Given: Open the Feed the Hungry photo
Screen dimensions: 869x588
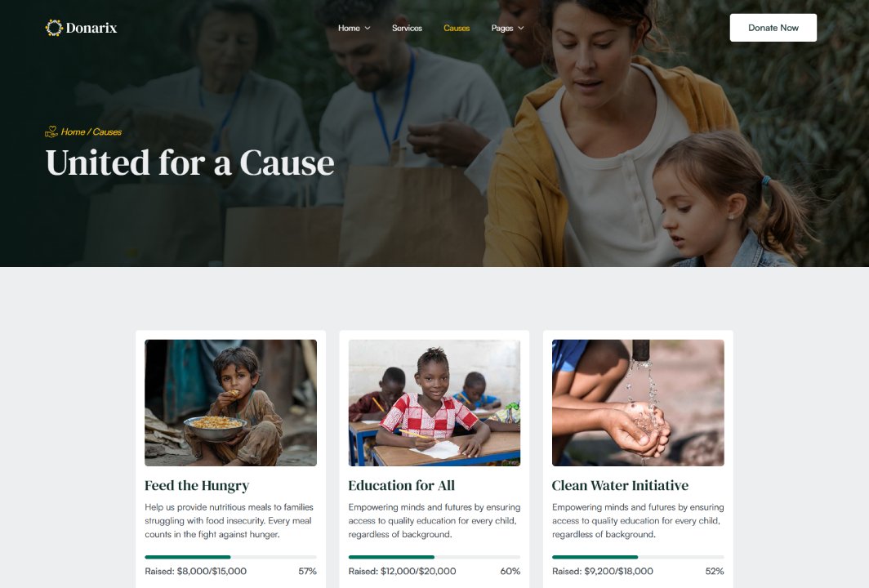Looking at the screenshot, I should [230, 403].
